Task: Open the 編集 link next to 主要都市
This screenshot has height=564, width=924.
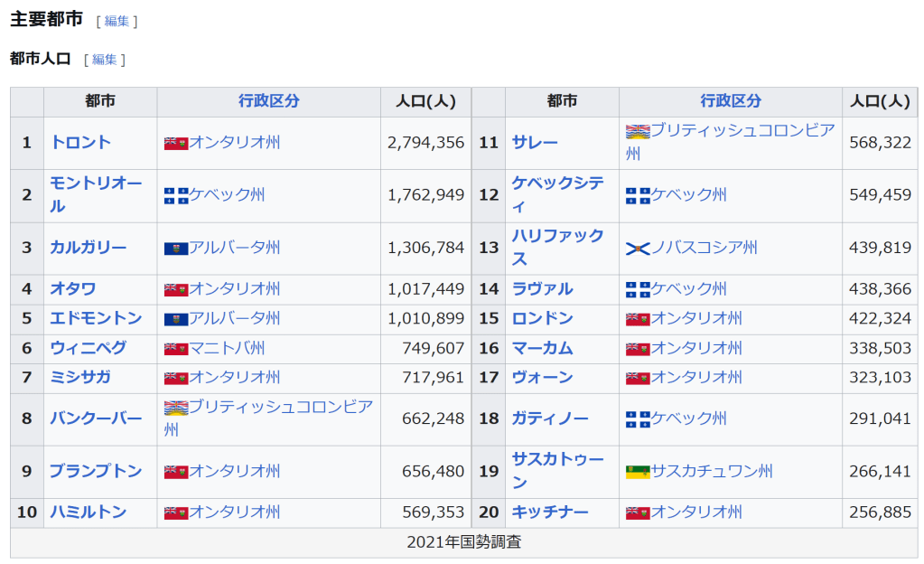Action: tap(117, 21)
